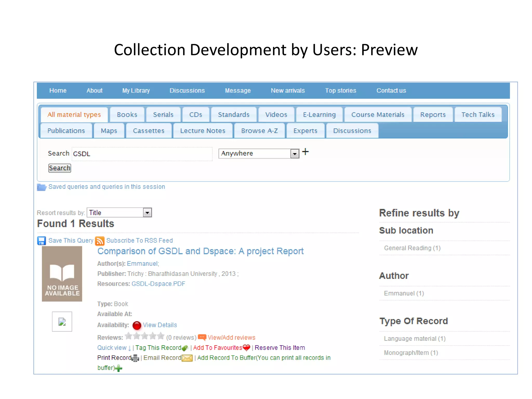Open the Discussions material tab
Viewport: 532px width, 399px height.
coord(352,131)
